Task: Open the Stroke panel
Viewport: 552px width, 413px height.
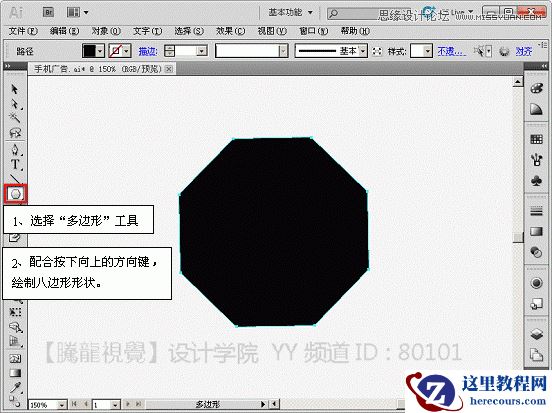Action: [536, 211]
